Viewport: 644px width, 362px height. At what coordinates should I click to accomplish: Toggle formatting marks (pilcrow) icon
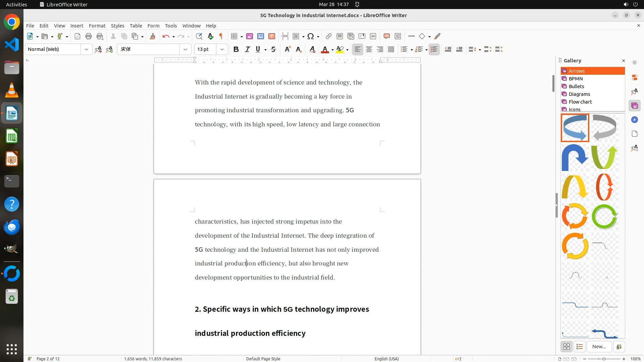pos(221,37)
